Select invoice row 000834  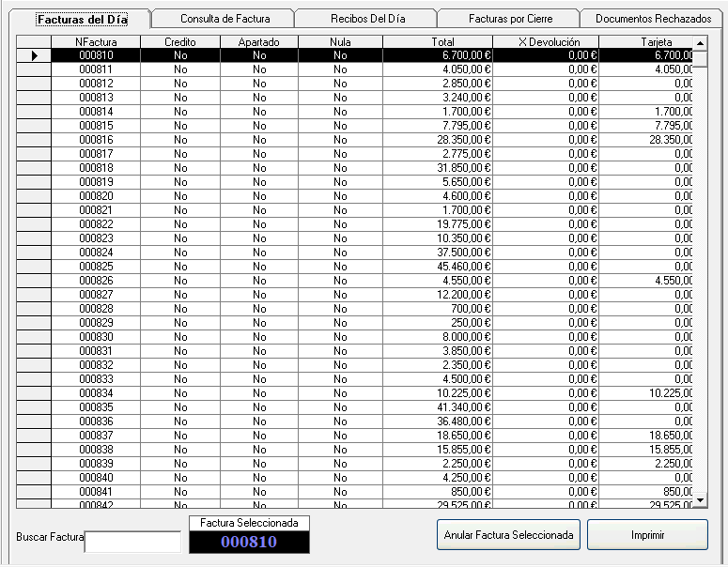pyautogui.click(x=96, y=393)
